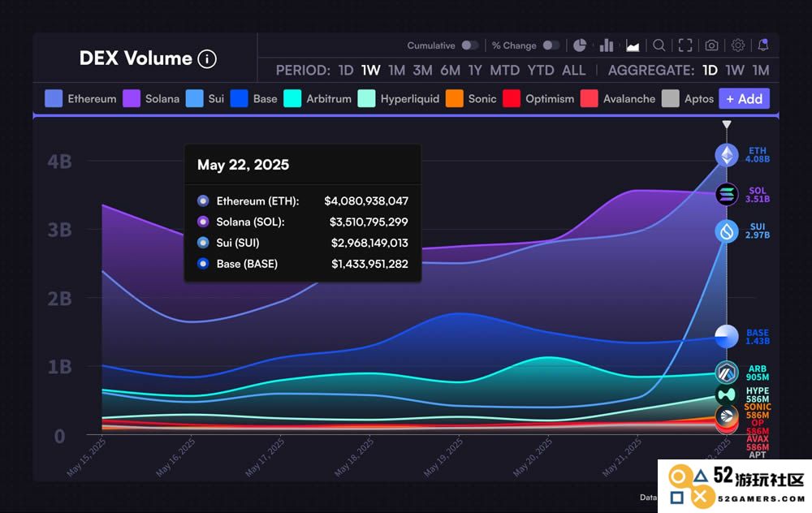Viewport: 812px width, 513px height.
Task: Expand chart to fullscreen
Action: click(685, 45)
